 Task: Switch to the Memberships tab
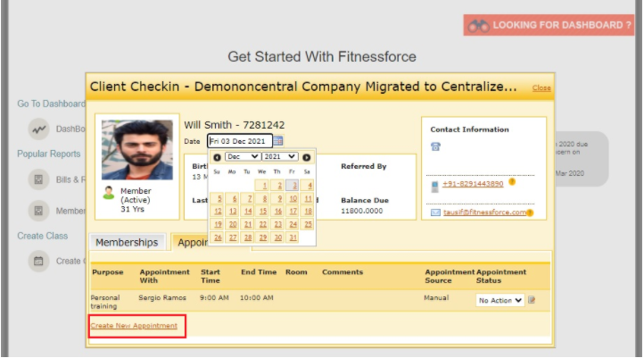tap(127, 242)
